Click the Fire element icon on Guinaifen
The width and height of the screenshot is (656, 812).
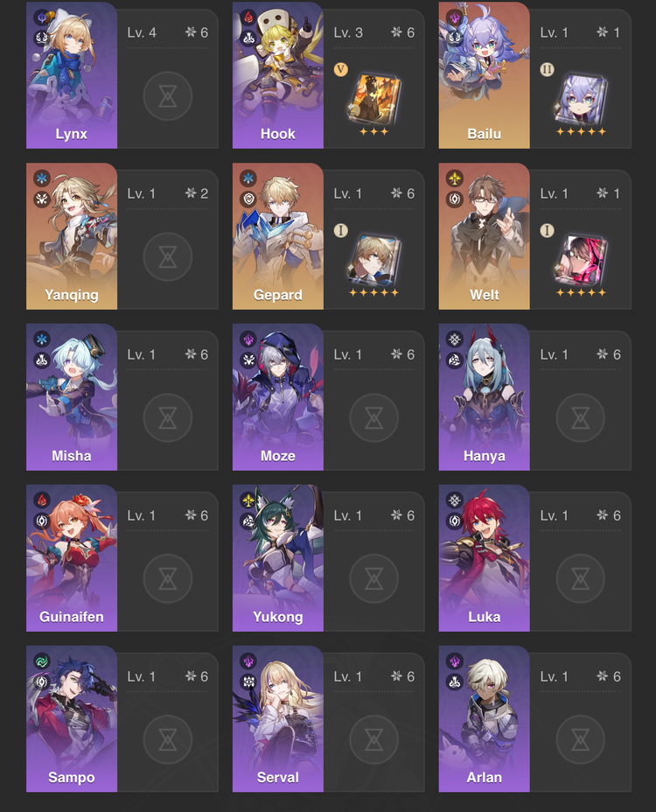pyautogui.click(x=42, y=500)
